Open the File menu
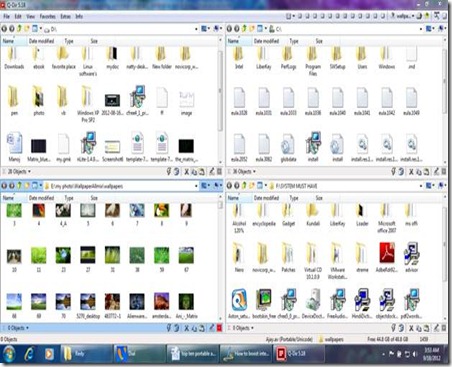The width and height of the screenshot is (452, 367). pyautogui.click(x=6, y=16)
